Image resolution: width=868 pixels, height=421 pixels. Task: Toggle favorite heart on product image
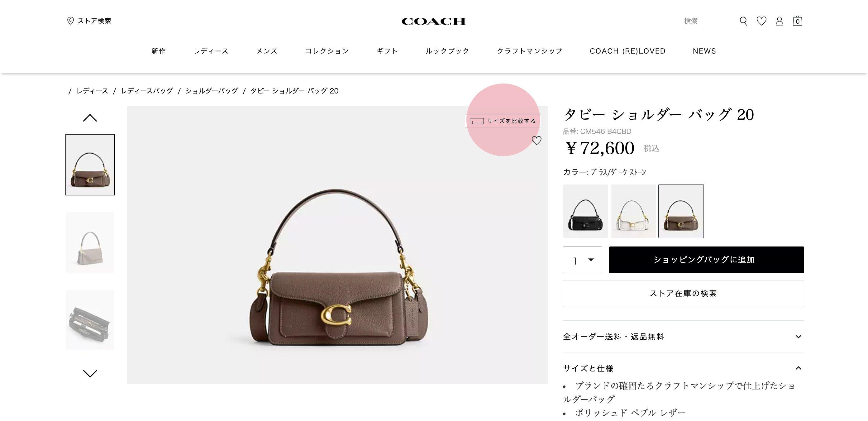537,140
